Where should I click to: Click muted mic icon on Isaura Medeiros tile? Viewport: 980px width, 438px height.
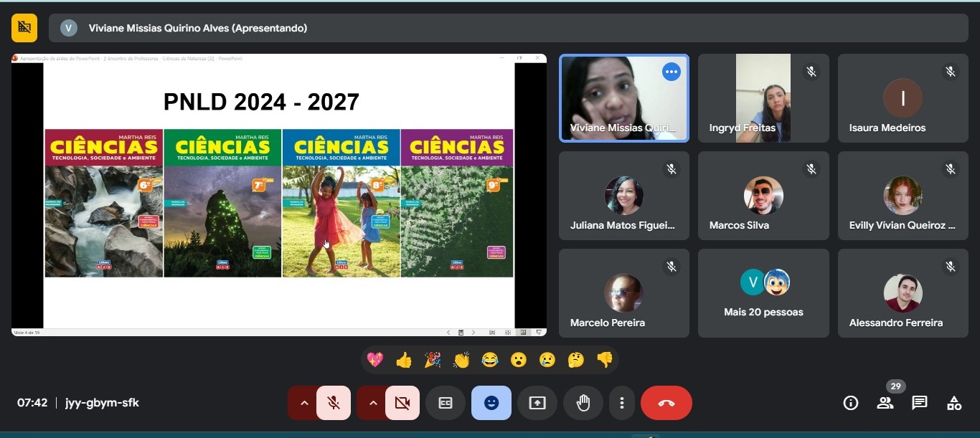coord(951,72)
